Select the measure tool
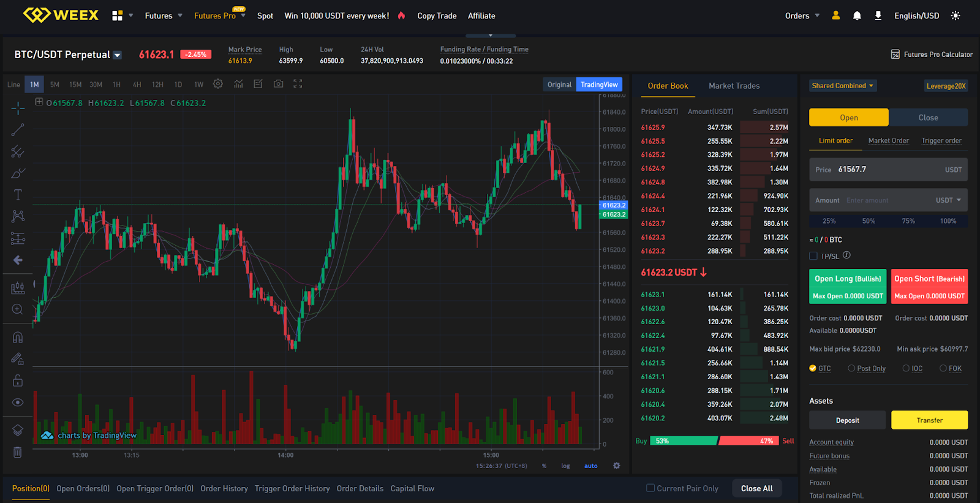Image resolution: width=980 pixels, height=503 pixels. click(18, 287)
